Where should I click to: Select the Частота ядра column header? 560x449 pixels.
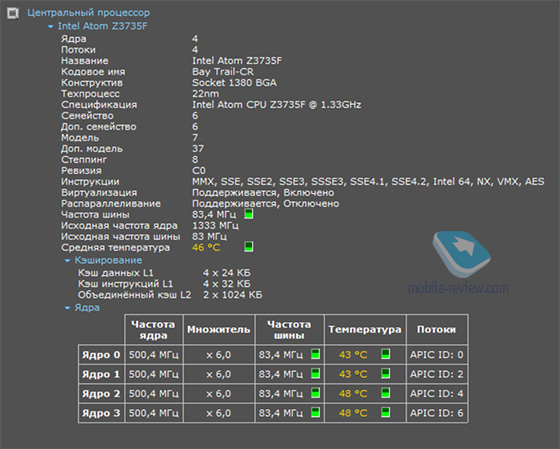click(x=154, y=330)
